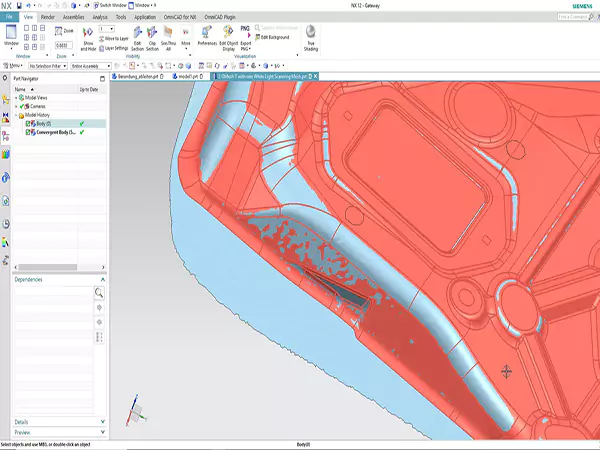The width and height of the screenshot is (600, 450).
Task: Switch to model1.prt tab
Action: click(188, 77)
